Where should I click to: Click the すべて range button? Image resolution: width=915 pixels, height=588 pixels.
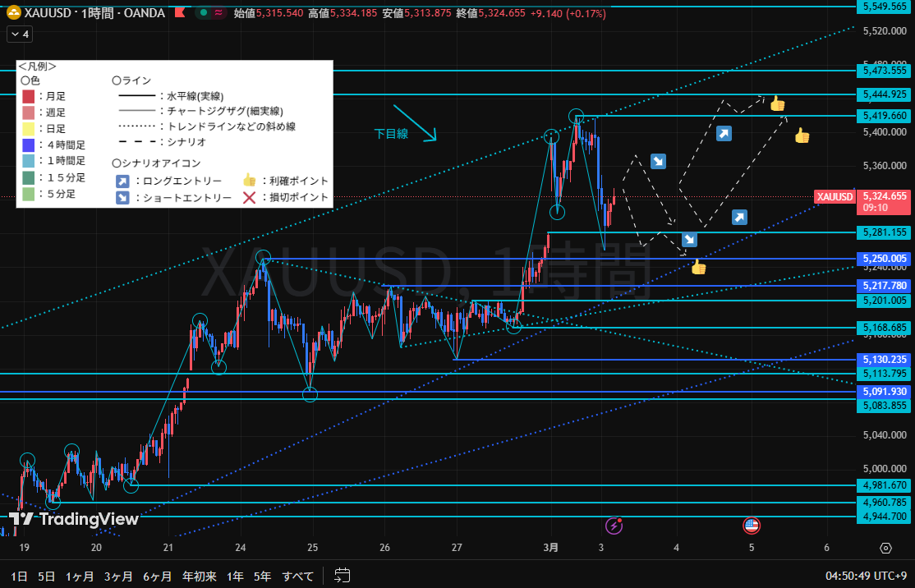tap(297, 576)
